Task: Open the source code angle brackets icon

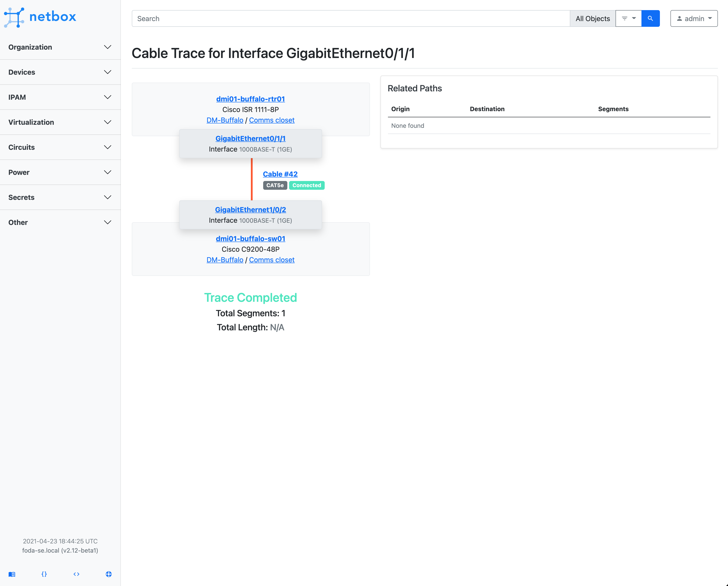Action: (76, 574)
